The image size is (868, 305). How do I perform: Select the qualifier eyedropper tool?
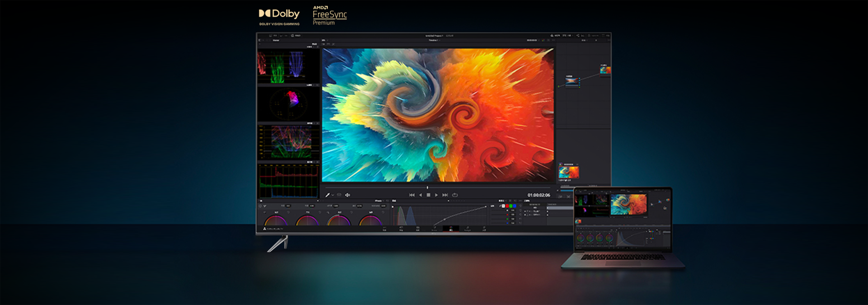click(327, 195)
